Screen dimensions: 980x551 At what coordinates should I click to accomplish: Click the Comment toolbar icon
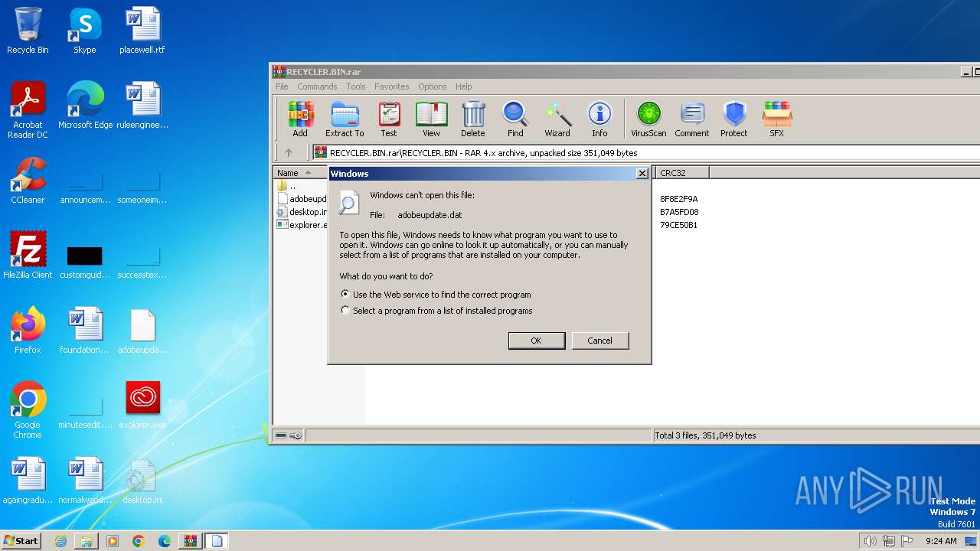tap(692, 119)
